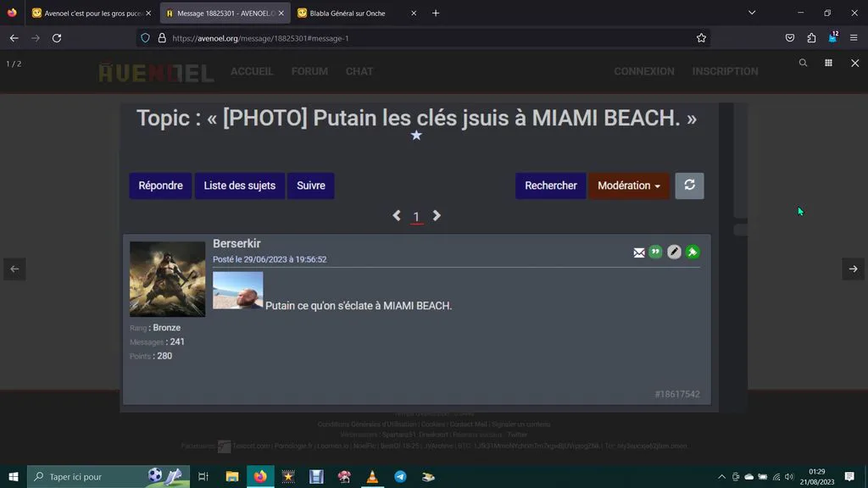List all open Firefox tabs with the chevron
Screen dimensions: 868x488
(x=752, y=13)
